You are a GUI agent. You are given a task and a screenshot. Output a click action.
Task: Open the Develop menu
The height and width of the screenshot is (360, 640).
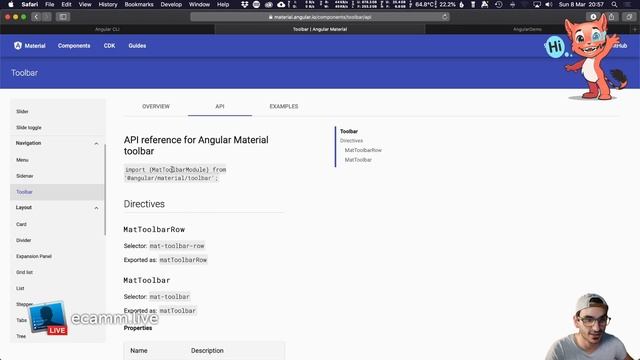click(171, 4)
